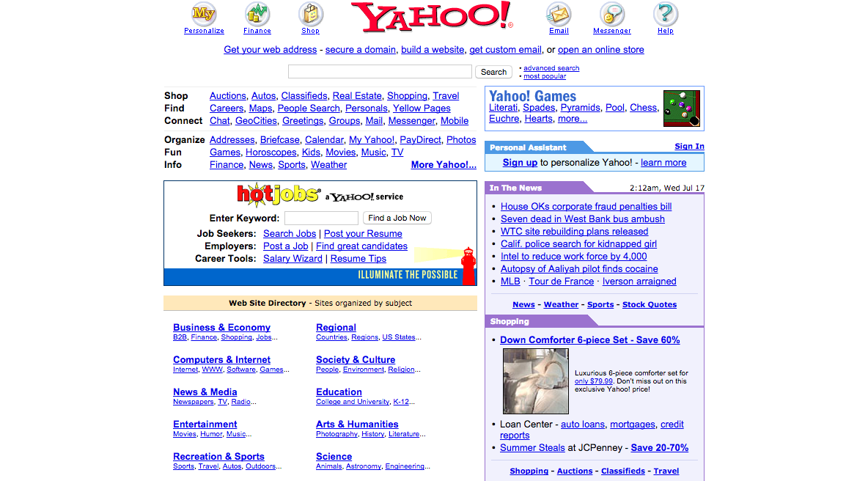Open the advanced search link
Screen dimensions: 868x481
(551, 68)
